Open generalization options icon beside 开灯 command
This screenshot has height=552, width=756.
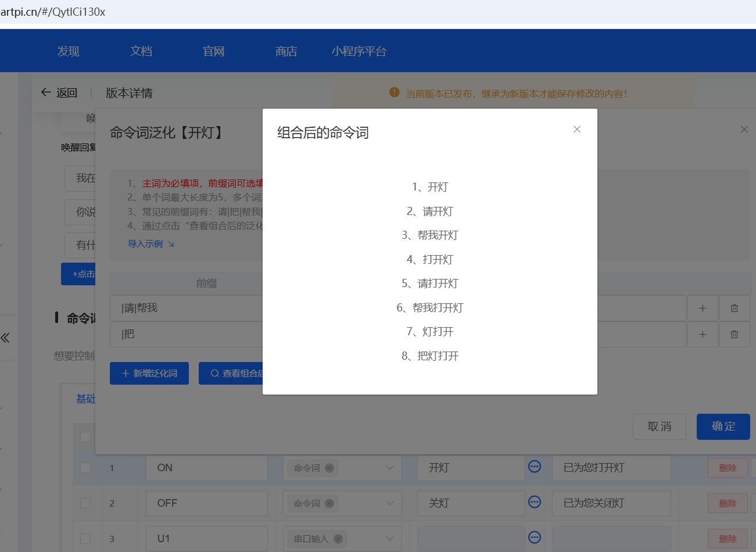[x=534, y=466]
